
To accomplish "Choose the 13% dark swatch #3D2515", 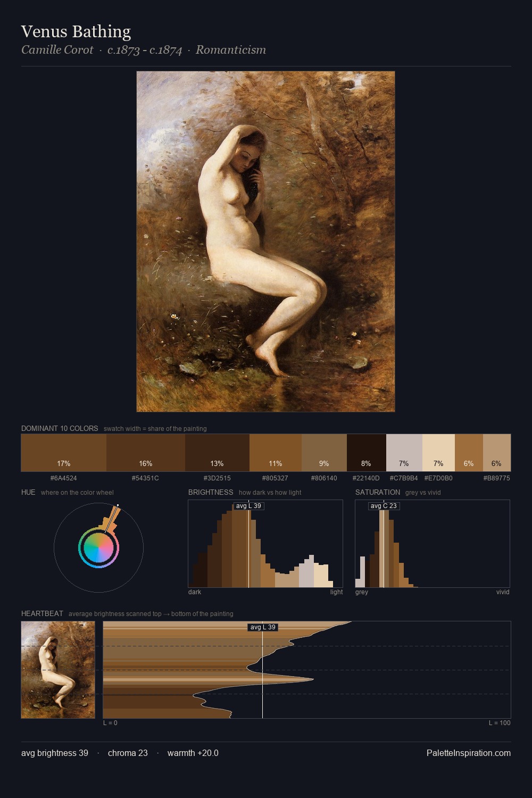I will coord(217,453).
